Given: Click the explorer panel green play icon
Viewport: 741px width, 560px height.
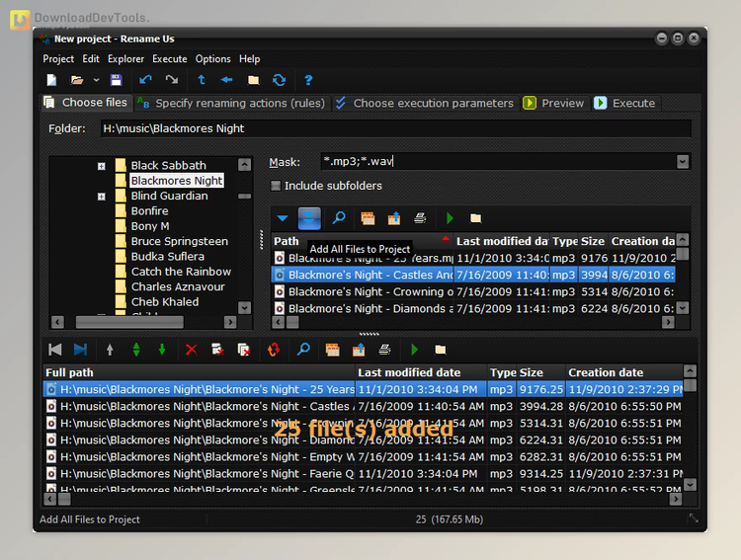Looking at the screenshot, I should coord(450,218).
